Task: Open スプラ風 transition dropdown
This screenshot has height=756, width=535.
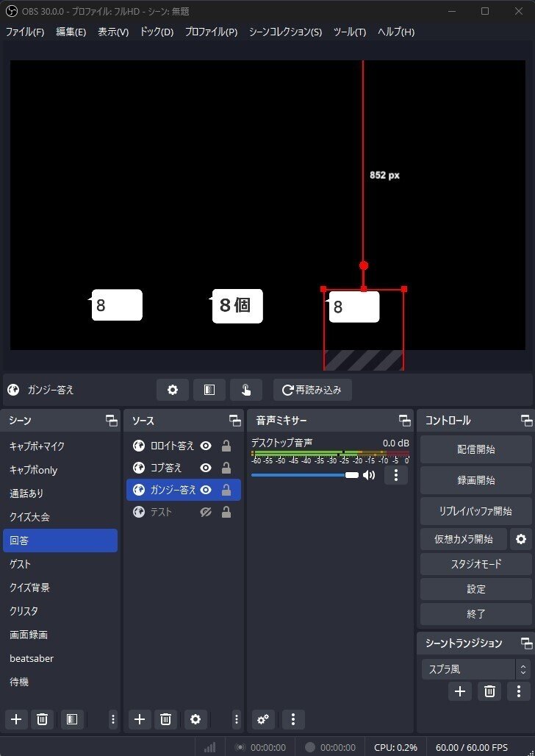Action: click(475, 669)
